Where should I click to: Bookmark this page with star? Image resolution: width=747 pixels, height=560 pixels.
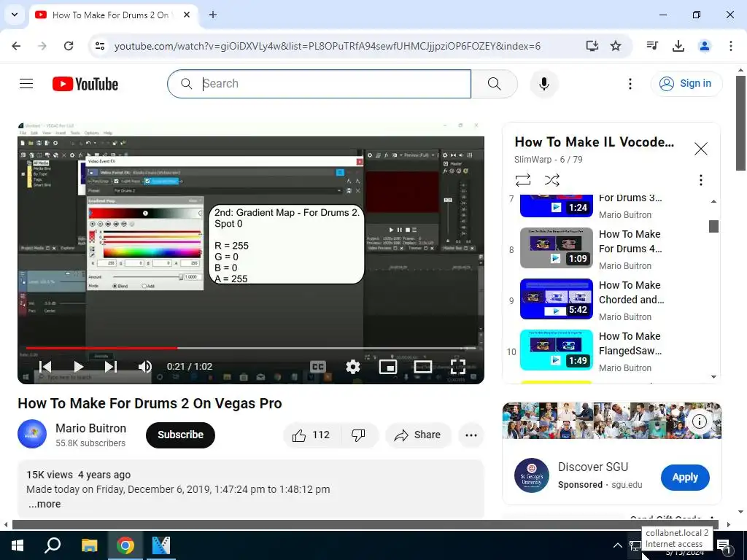point(616,46)
